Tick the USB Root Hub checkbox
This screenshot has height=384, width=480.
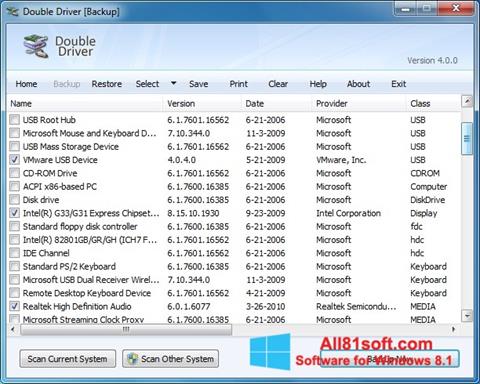click(15, 120)
